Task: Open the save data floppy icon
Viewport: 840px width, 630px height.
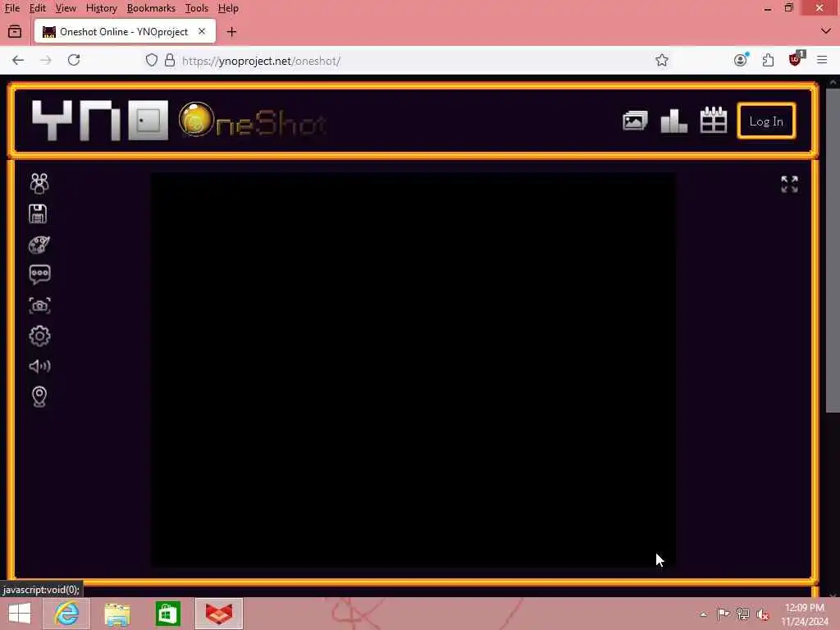Action: click(x=38, y=214)
